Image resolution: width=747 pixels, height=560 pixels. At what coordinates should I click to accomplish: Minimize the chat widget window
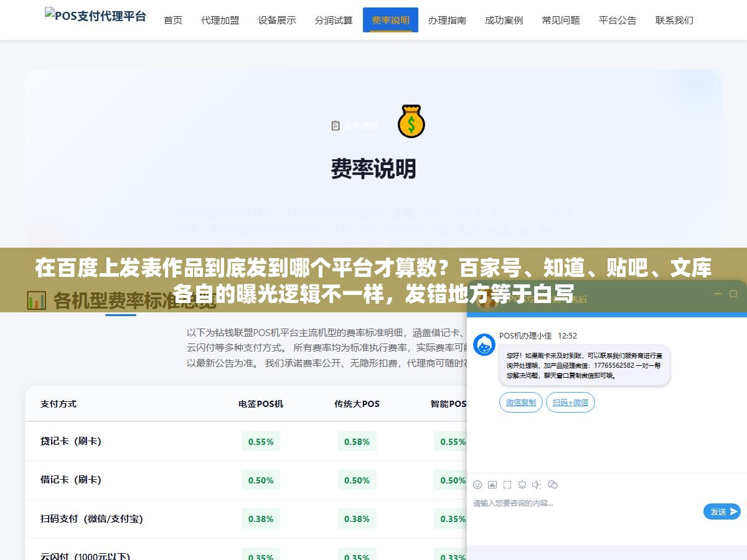pos(718,294)
